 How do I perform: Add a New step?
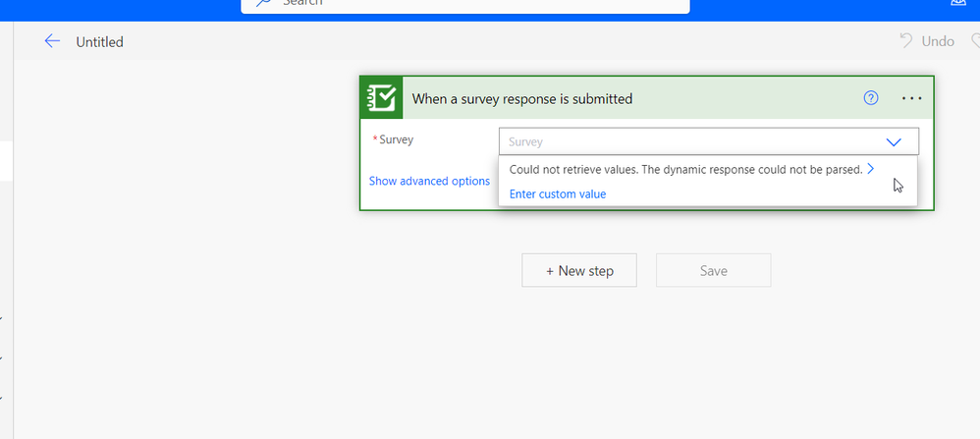579,271
